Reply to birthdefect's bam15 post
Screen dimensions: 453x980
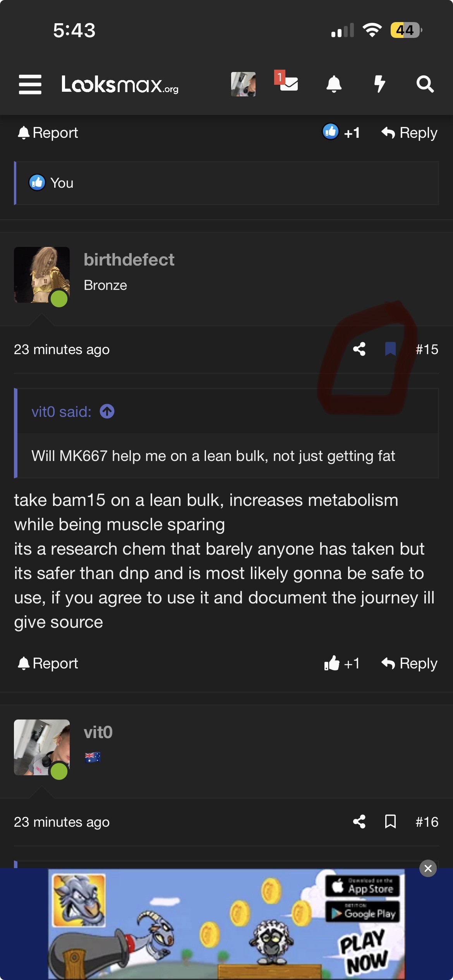(x=409, y=663)
